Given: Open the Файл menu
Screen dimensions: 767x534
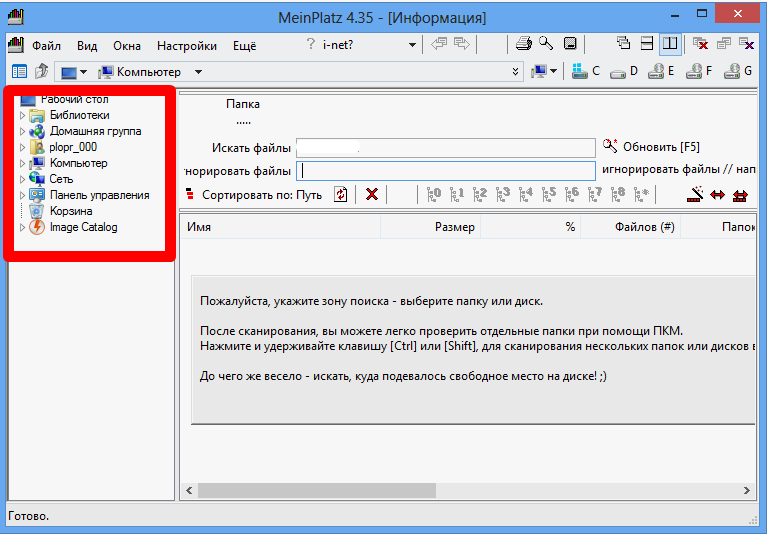Looking at the screenshot, I should [46, 46].
